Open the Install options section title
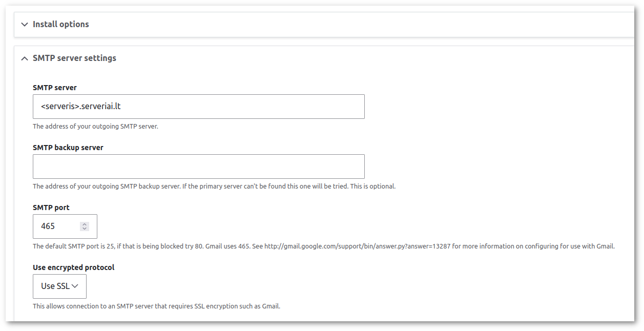Viewport: 644px width, 331px height. (61, 24)
